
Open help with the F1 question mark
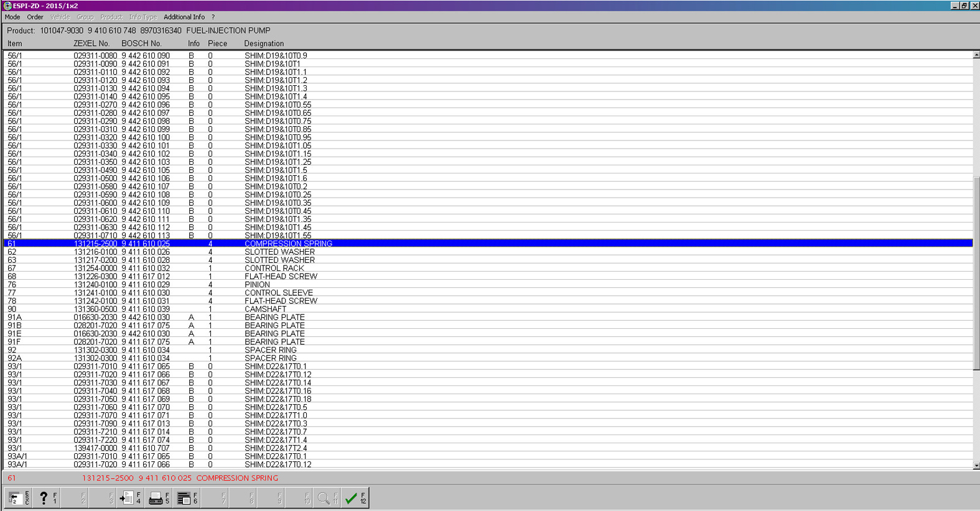[46, 498]
